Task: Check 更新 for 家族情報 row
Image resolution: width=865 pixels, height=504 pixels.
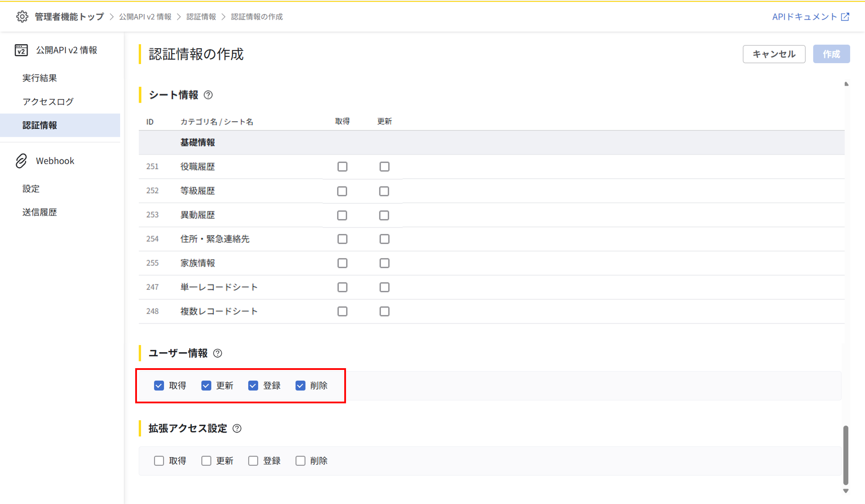Action: pyautogui.click(x=384, y=263)
